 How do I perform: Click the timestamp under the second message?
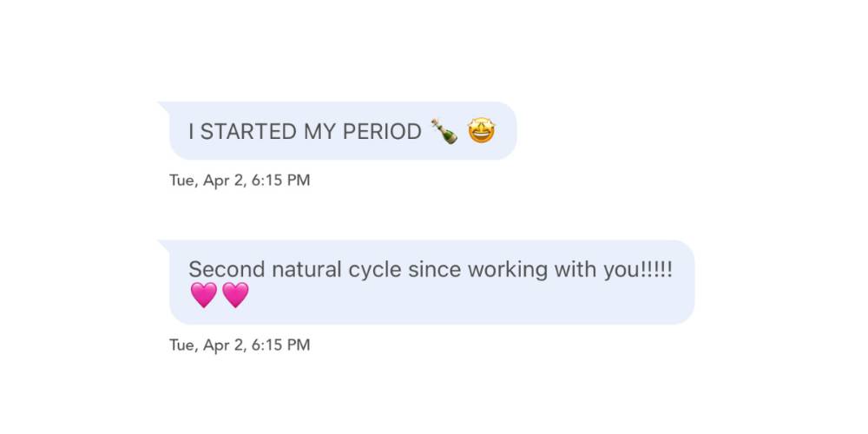pyautogui.click(x=240, y=345)
